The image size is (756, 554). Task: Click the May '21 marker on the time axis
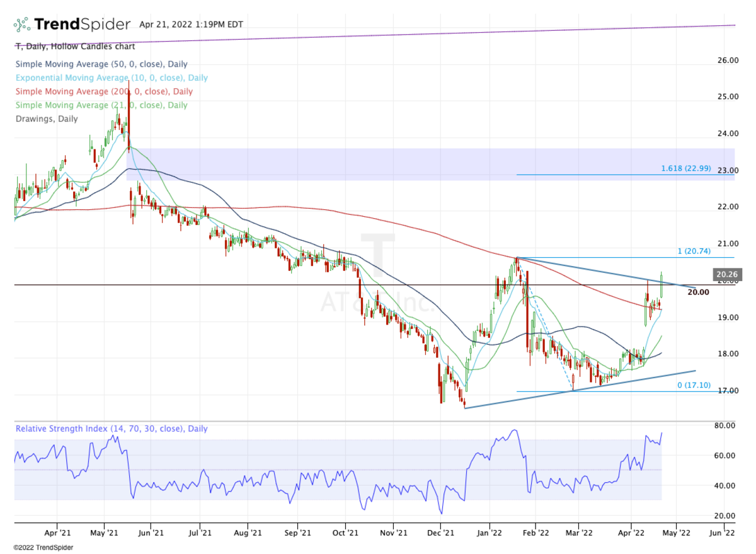click(105, 533)
